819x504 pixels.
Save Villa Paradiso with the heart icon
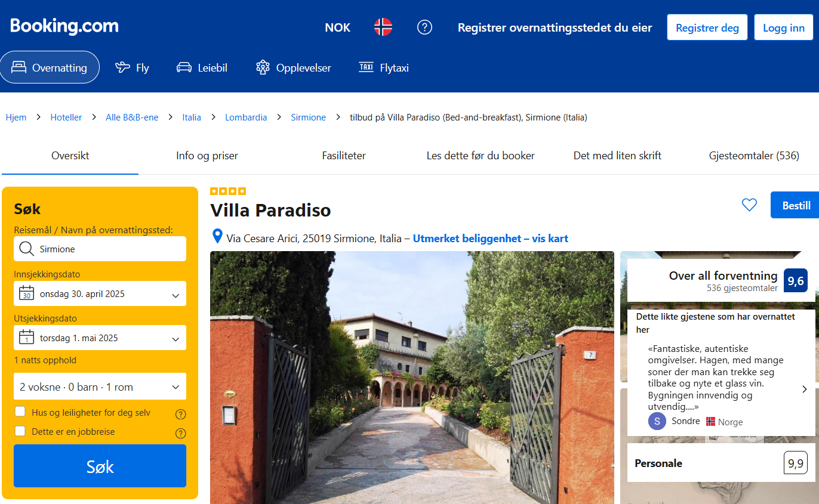[749, 205]
